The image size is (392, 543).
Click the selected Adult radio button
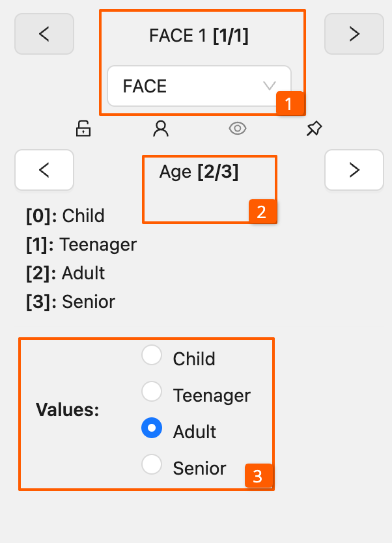152,428
